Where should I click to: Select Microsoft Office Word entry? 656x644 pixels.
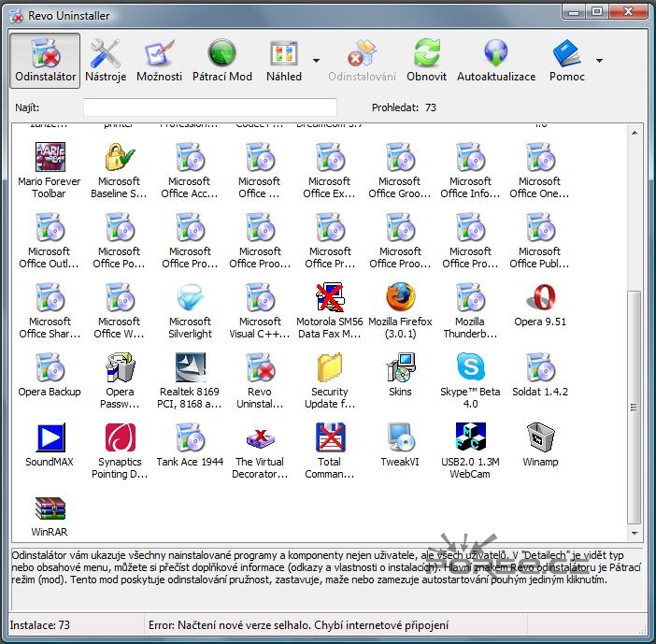120,311
